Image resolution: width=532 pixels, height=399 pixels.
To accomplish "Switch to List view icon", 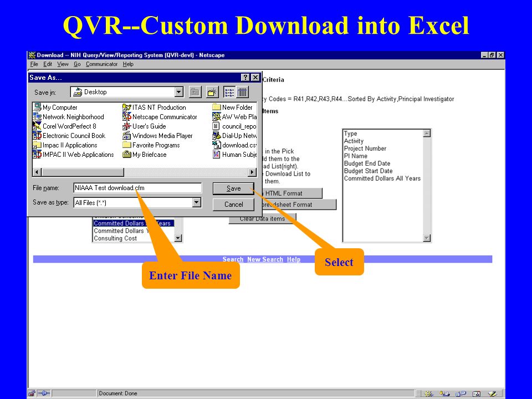I will 229,92.
